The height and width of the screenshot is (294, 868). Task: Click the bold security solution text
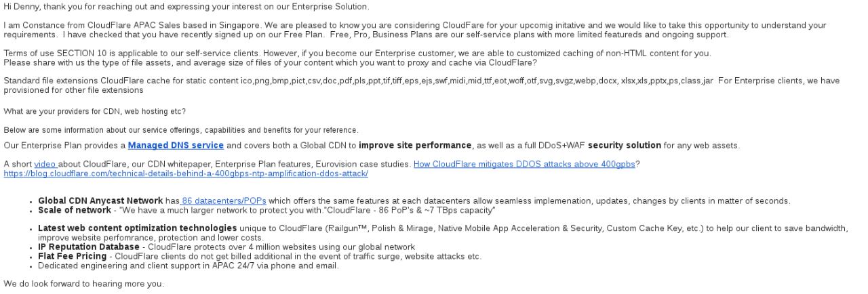[624, 145]
